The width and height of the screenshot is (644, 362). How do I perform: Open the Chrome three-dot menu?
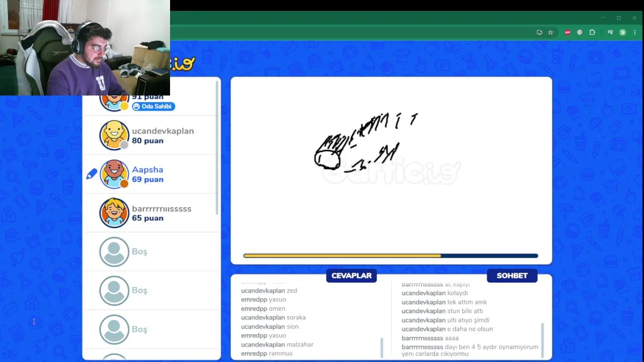(x=634, y=32)
